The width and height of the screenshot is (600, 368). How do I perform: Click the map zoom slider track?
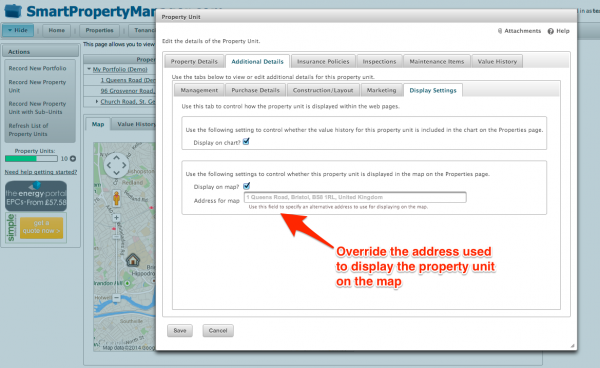pos(116,258)
